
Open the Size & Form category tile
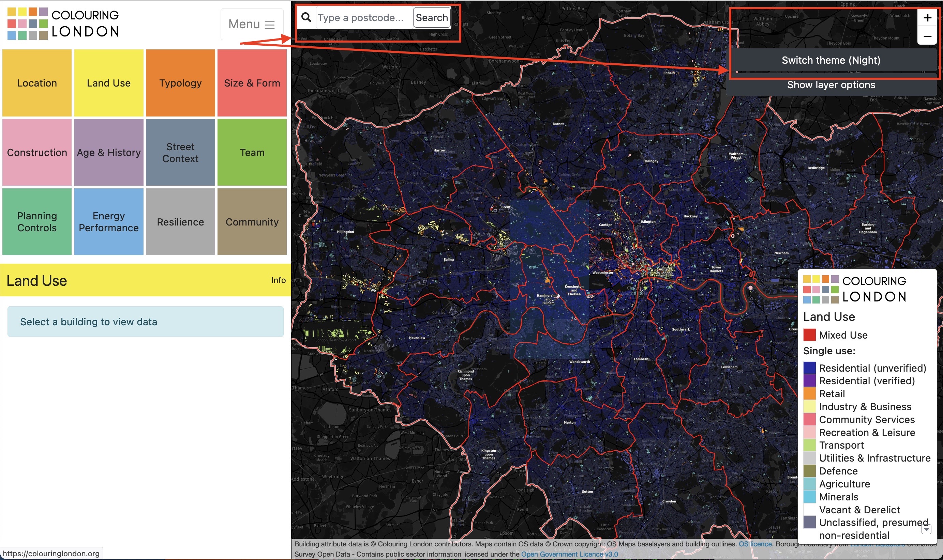(252, 83)
